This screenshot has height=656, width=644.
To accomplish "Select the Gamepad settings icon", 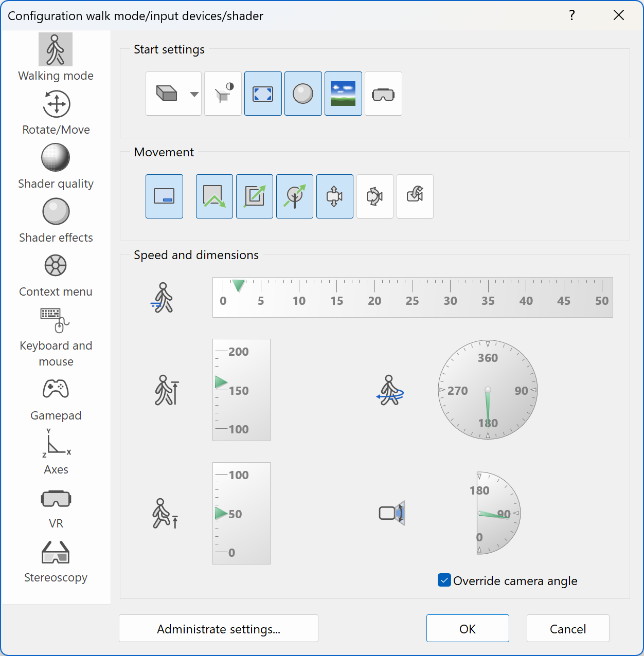I will (56, 390).
